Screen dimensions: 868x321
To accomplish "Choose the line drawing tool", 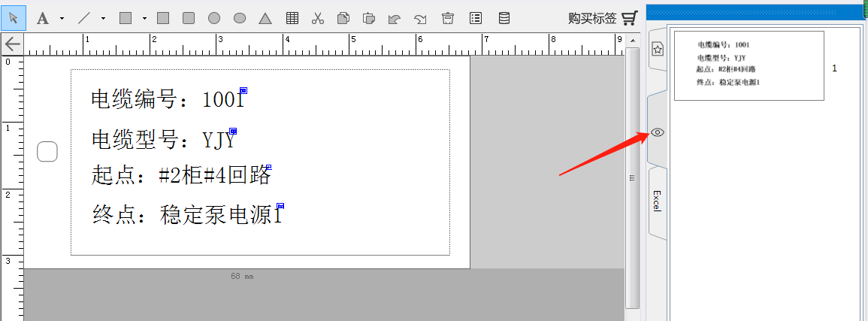I will 84,17.
